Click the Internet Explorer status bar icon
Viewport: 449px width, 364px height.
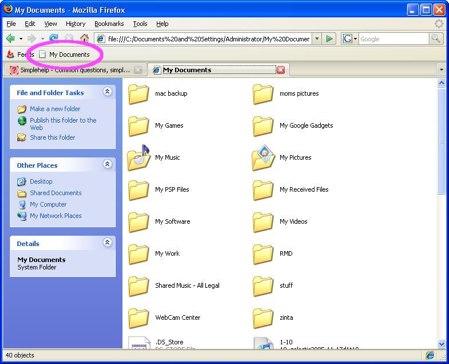[x=430, y=355]
